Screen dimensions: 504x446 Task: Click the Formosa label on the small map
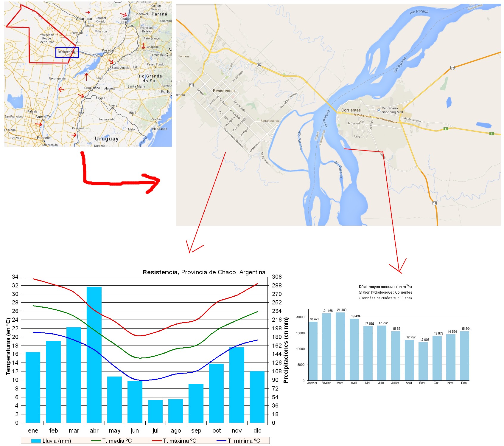pyautogui.click(x=77, y=33)
